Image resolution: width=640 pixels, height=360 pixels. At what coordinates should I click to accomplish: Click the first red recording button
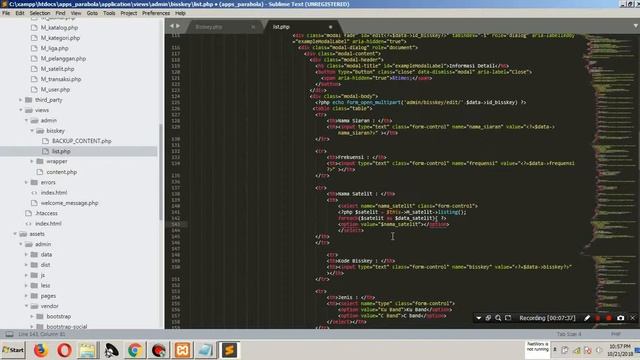click(598, 318)
